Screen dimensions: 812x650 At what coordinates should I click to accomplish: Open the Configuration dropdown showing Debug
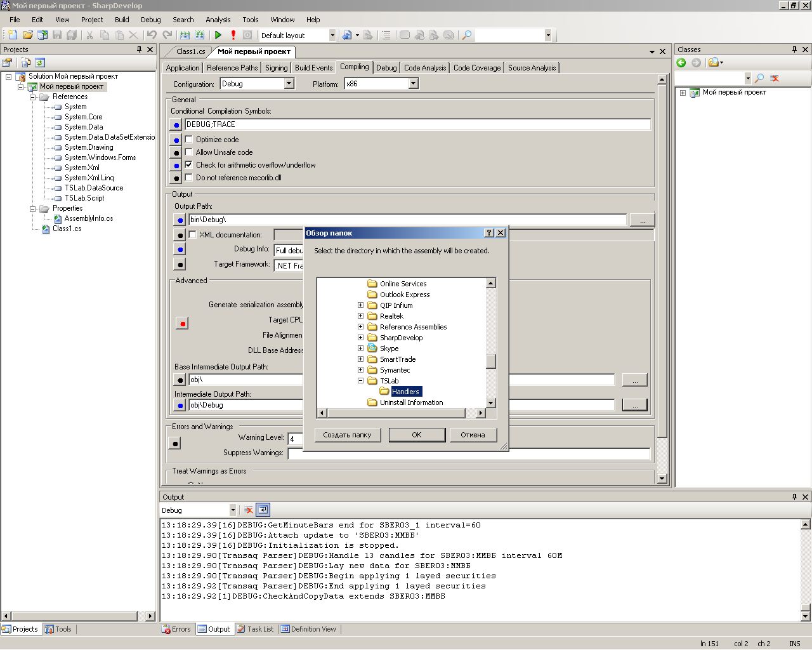289,84
